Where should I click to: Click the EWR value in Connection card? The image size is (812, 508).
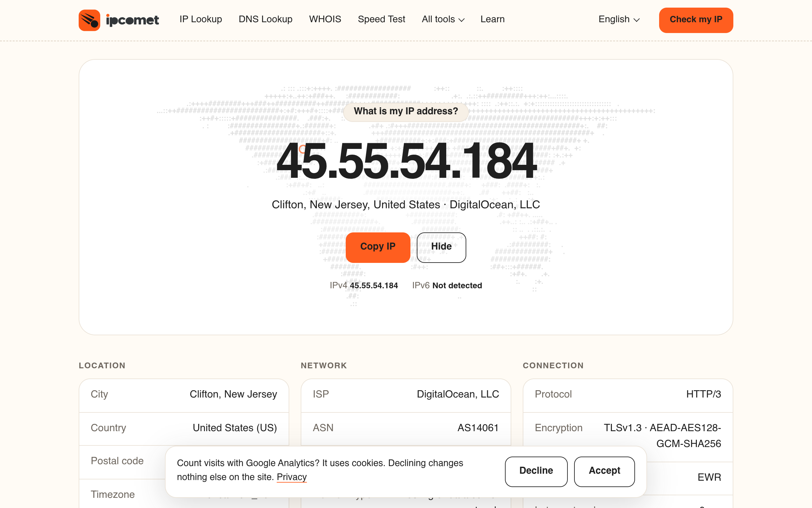point(709,478)
